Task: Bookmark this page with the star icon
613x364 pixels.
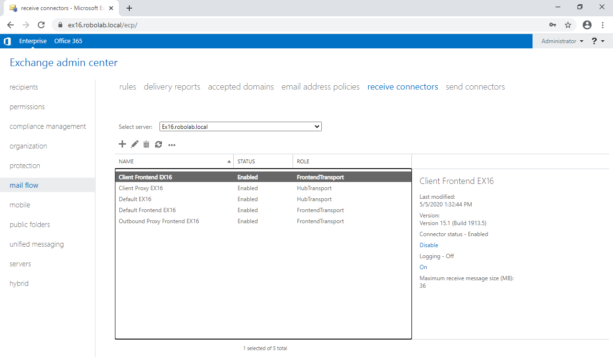Action: 568,24
